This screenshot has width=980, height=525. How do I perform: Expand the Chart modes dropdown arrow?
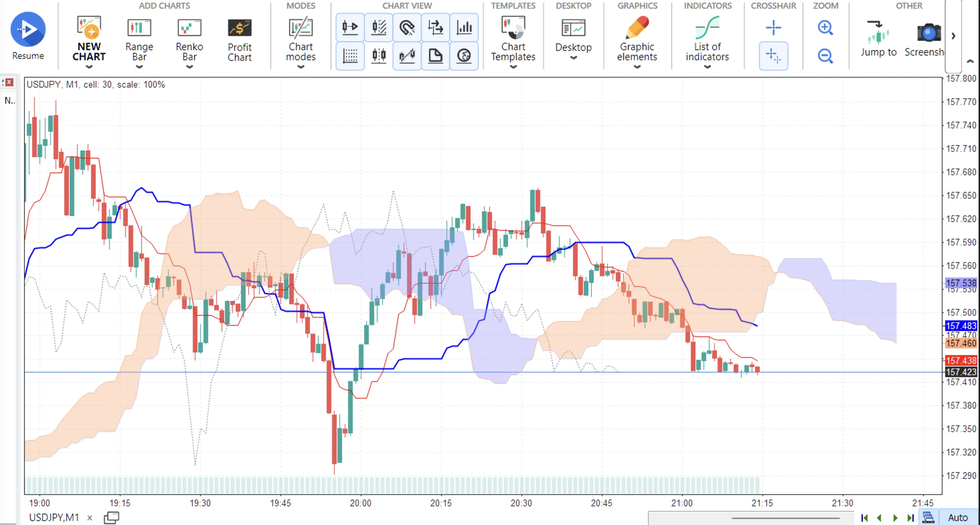(301, 67)
